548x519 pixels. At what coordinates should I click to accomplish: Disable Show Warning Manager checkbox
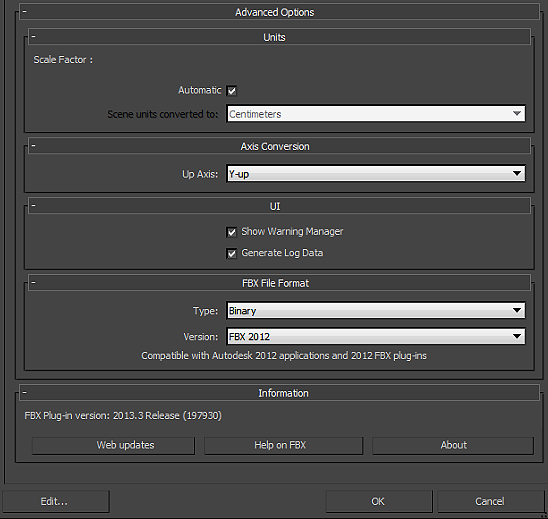click(x=232, y=232)
